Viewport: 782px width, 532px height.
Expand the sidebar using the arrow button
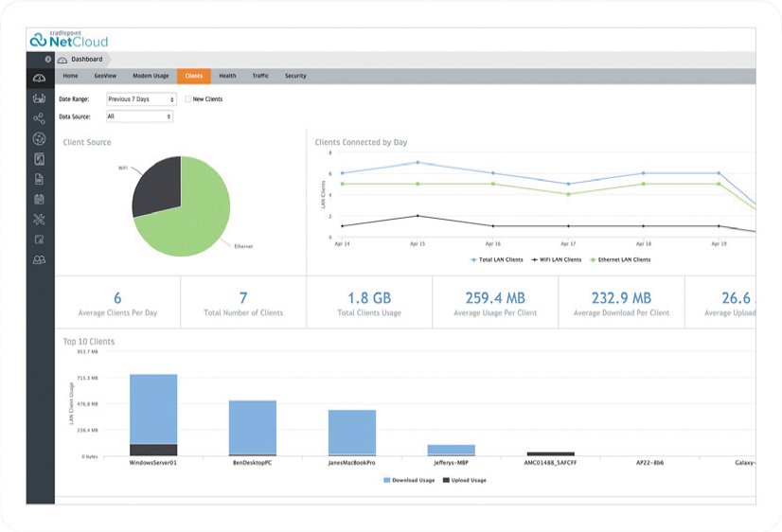coord(48,59)
